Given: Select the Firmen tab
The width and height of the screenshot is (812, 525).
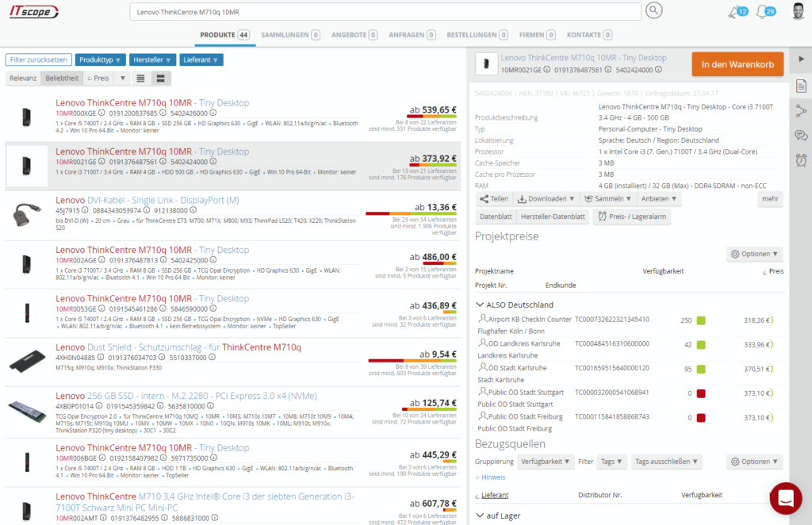Looking at the screenshot, I should coord(537,35).
